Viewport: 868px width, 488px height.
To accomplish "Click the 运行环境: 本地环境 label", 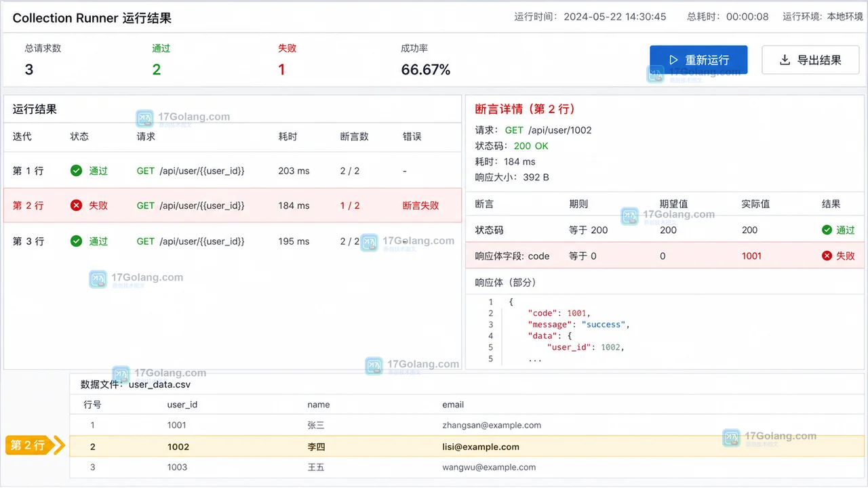I will (824, 16).
